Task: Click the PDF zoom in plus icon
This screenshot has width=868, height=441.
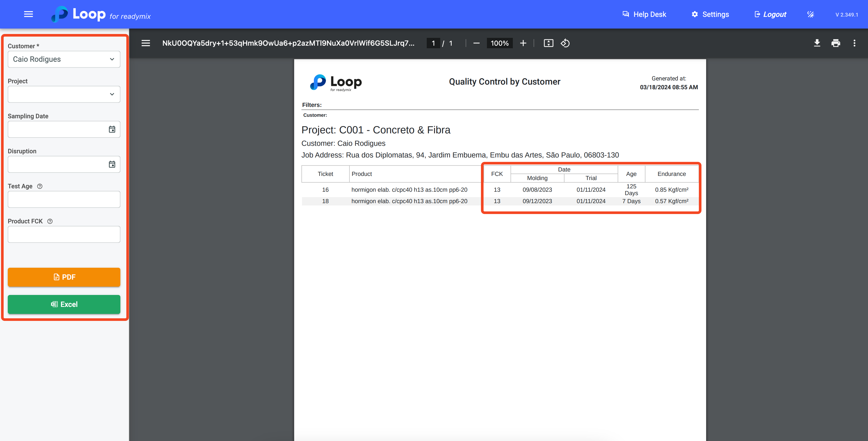Action: (x=523, y=43)
